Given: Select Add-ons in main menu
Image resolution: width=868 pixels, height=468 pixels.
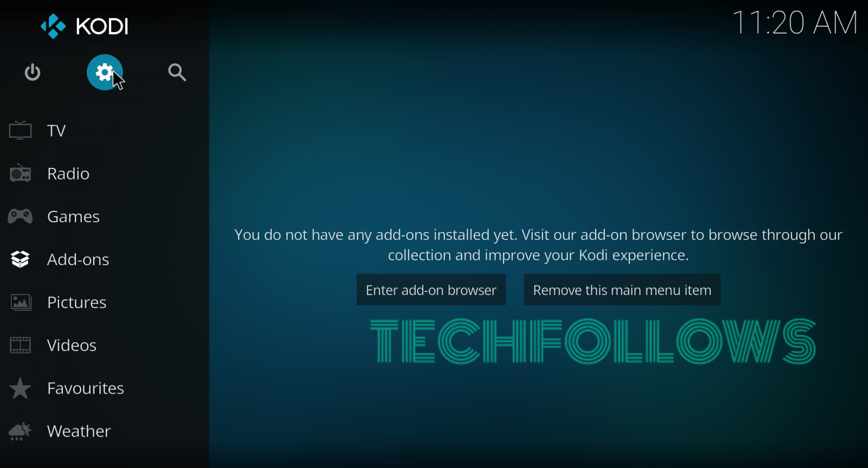Looking at the screenshot, I should click(78, 259).
